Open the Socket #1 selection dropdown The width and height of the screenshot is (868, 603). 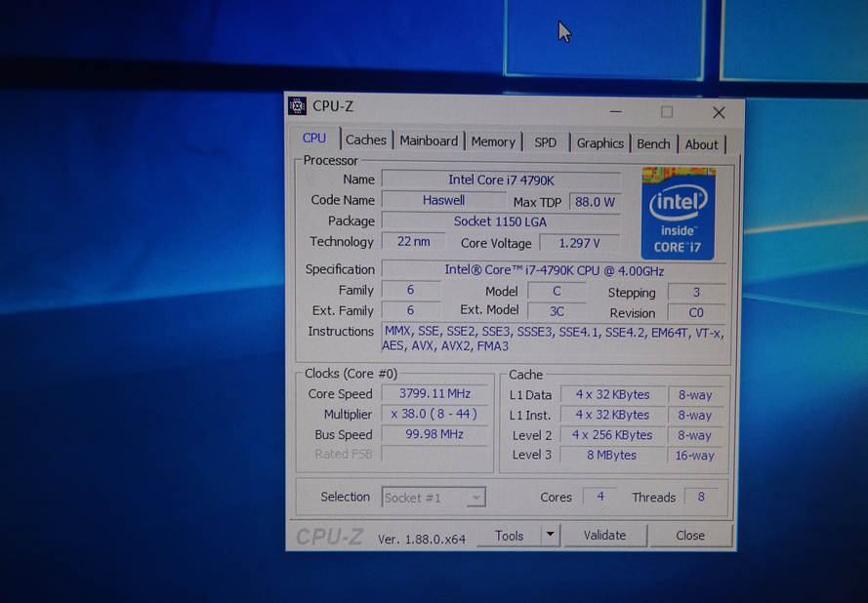tap(434, 498)
